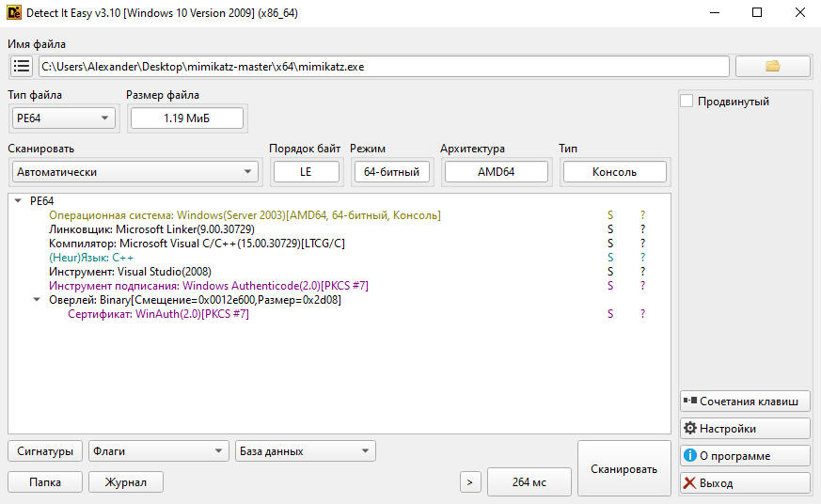Click the Папка button
The height and width of the screenshot is (504, 821).
click(x=45, y=482)
